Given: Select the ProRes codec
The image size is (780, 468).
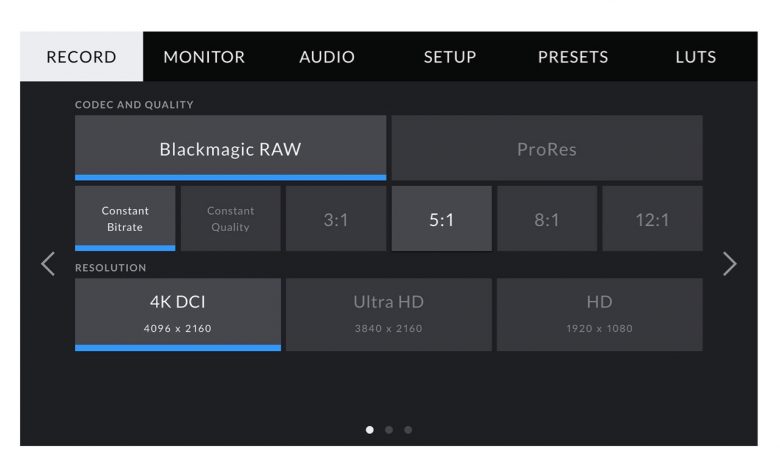Looking at the screenshot, I should pos(547,148).
